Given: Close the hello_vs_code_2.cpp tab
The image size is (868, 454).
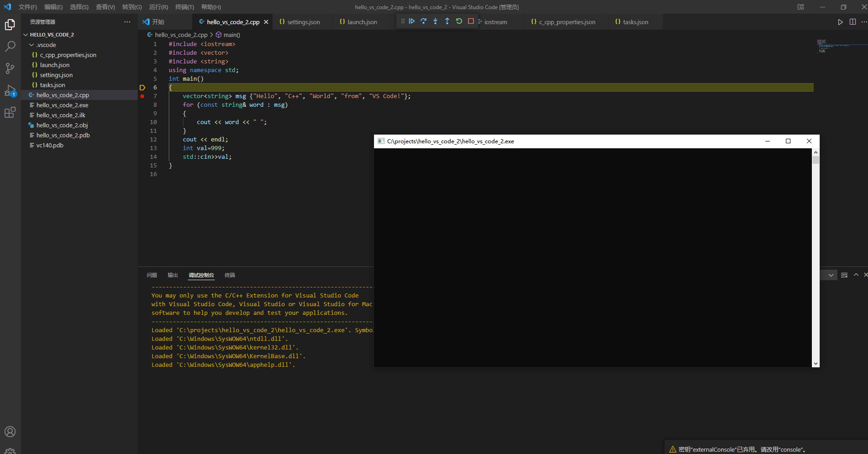Looking at the screenshot, I should (x=266, y=22).
